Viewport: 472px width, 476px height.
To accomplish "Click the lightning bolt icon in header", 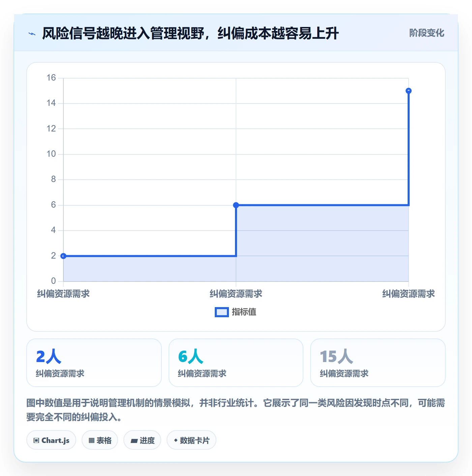I will tap(32, 34).
